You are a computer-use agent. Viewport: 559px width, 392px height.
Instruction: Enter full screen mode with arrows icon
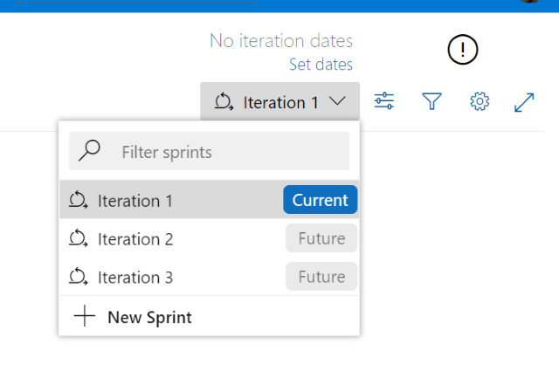(x=524, y=103)
